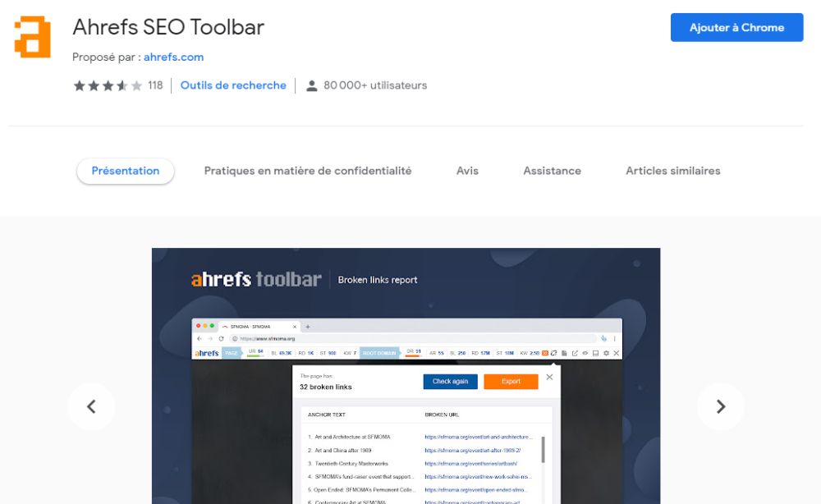Click the ahrefs toolbar banner heading
Screen dimensions: 821x504
pos(256,279)
